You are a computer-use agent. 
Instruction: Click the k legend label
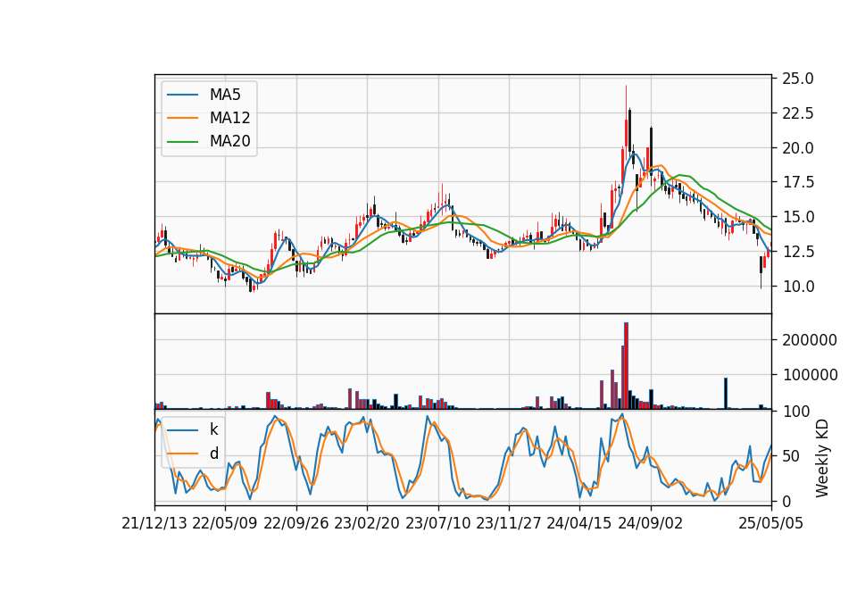coord(213,429)
